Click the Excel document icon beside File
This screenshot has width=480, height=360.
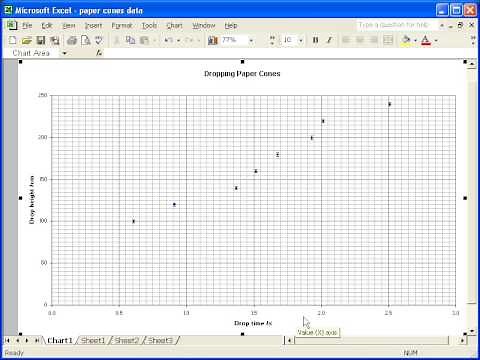[12, 25]
